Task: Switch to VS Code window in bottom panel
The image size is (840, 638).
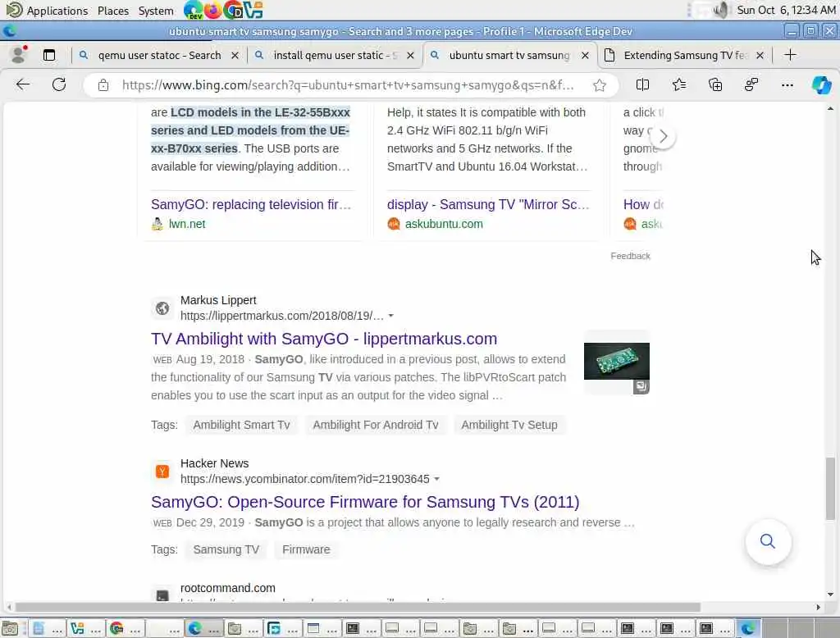Action: pos(85,628)
